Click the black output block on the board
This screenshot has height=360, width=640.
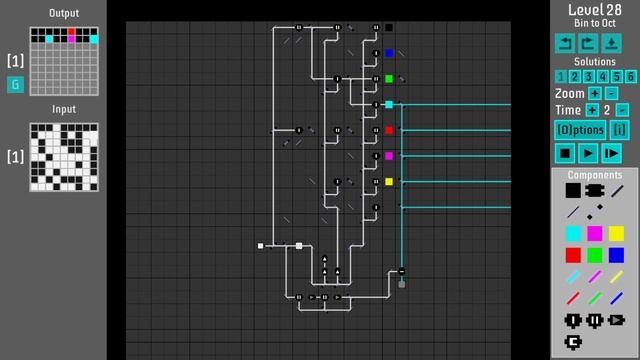389,27
